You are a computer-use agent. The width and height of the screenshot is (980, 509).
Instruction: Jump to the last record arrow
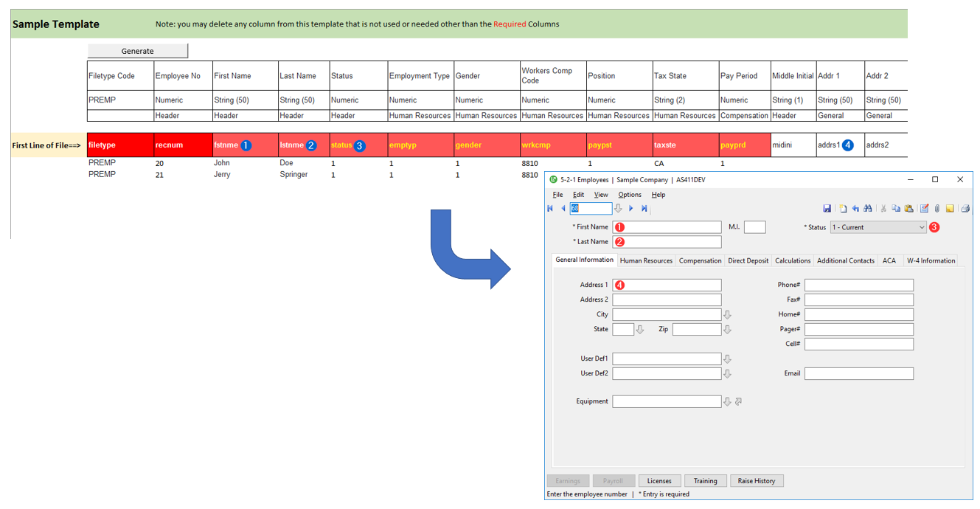[x=644, y=209]
